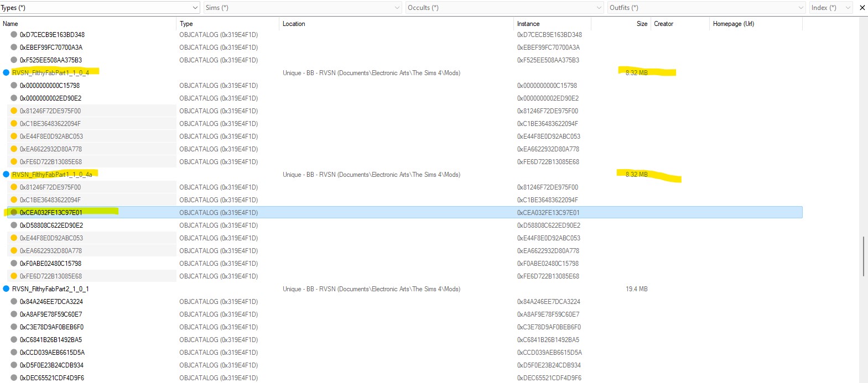868x383 pixels.
Task: Click the 19.4 MB size value
Action: [x=637, y=288]
